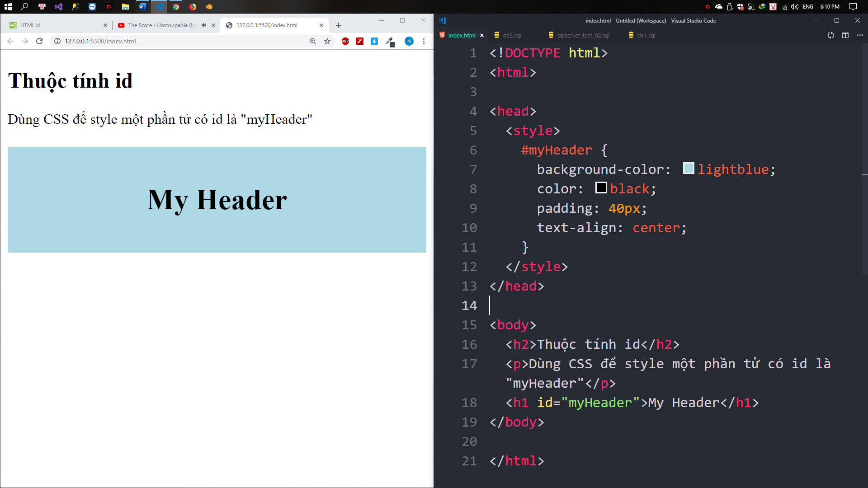This screenshot has height=488, width=868.
Task: Bookmark this page with the star icon
Action: tap(327, 41)
